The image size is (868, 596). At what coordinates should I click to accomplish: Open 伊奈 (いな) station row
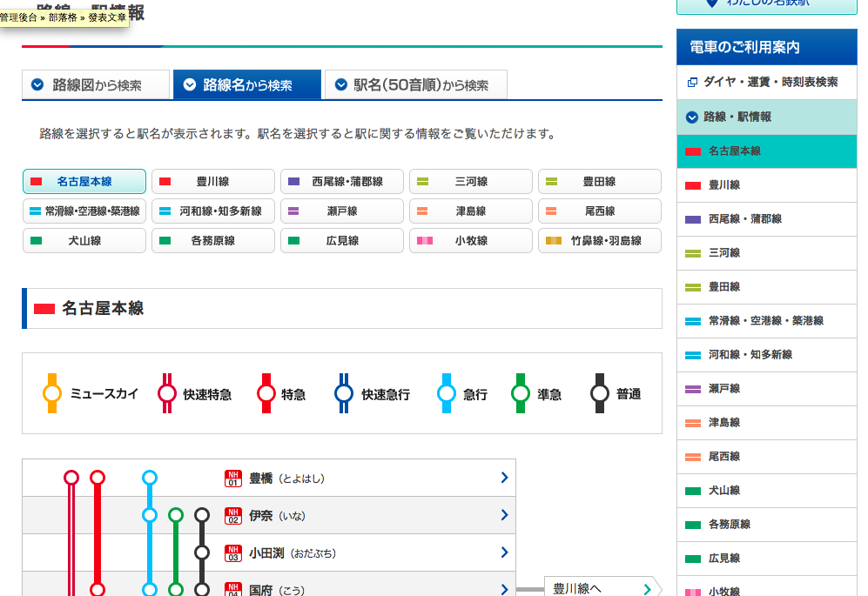coord(269,515)
